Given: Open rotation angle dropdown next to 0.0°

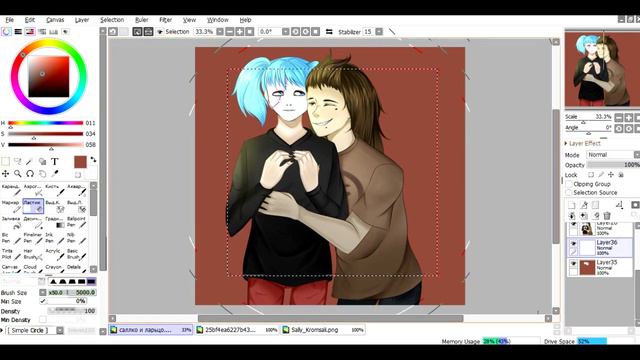Looking at the screenshot, I should pos(285,31).
